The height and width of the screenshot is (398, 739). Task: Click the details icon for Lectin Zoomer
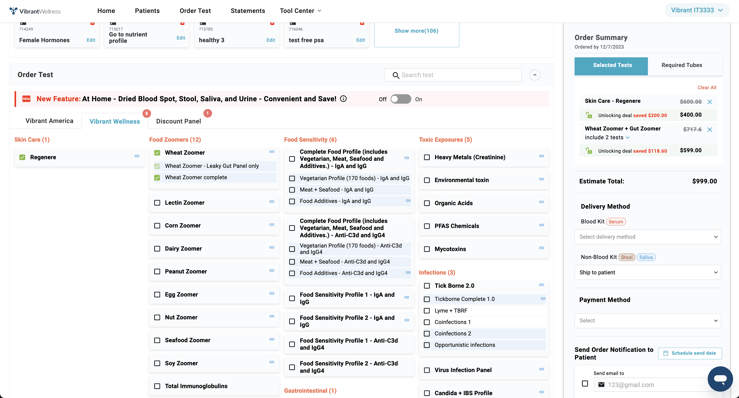coord(272,201)
